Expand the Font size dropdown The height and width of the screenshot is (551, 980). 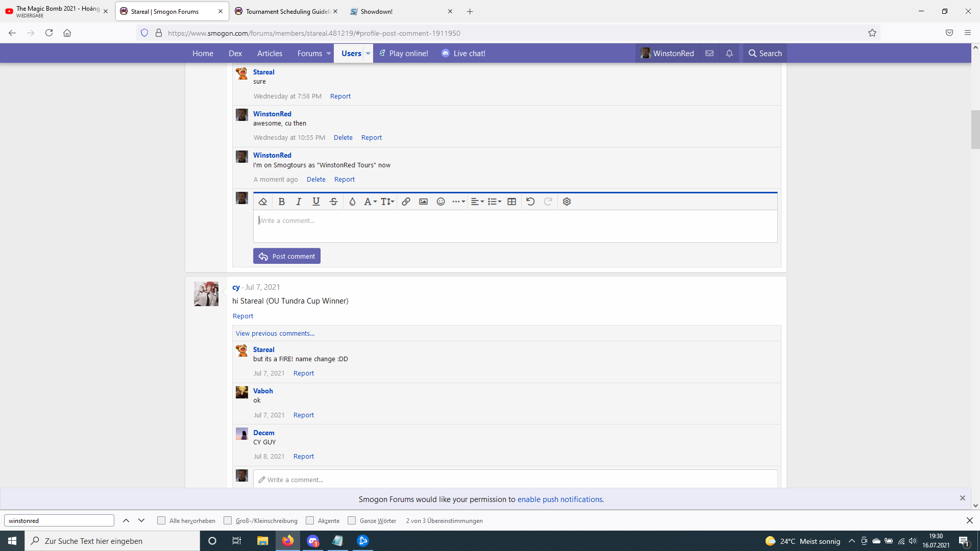[x=387, y=202]
